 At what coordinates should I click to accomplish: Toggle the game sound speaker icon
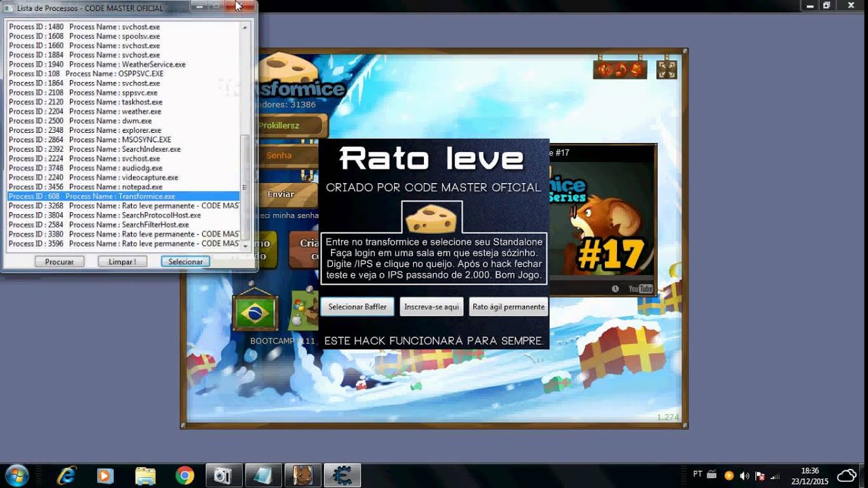point(604,70)
